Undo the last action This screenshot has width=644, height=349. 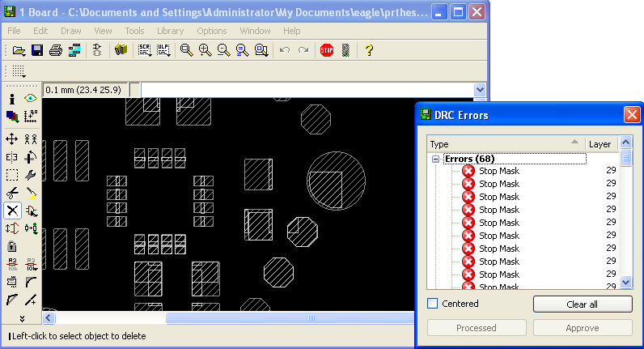click(x=285, y=50)
